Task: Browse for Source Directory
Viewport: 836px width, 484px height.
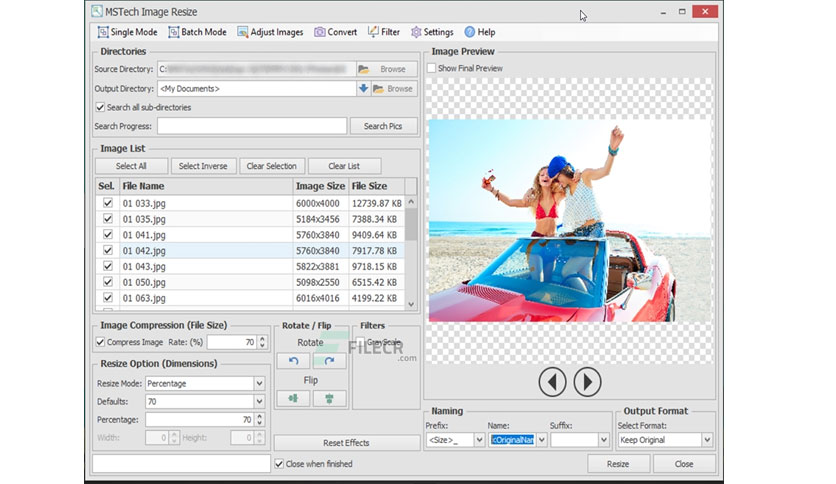Action: [387, 69]
